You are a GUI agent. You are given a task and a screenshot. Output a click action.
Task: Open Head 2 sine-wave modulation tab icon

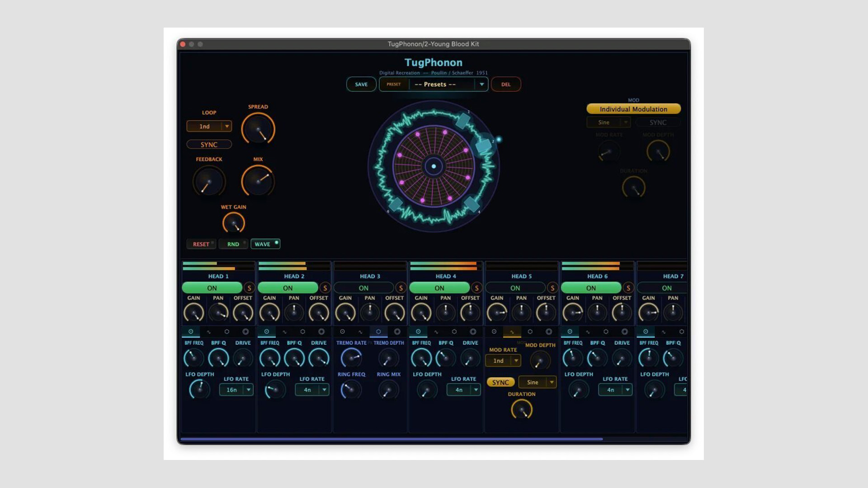(x=285, y=332)
